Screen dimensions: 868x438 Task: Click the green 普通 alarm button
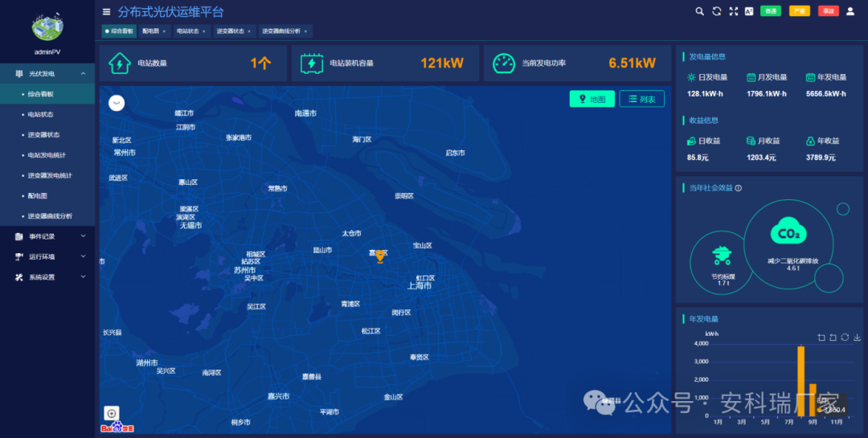pyautogui.click(x=771, y=11)
